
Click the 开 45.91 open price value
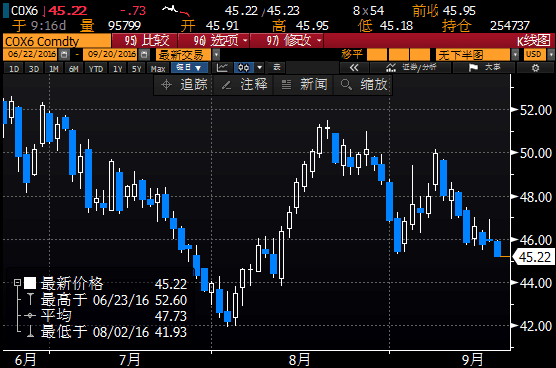[222, 26]
